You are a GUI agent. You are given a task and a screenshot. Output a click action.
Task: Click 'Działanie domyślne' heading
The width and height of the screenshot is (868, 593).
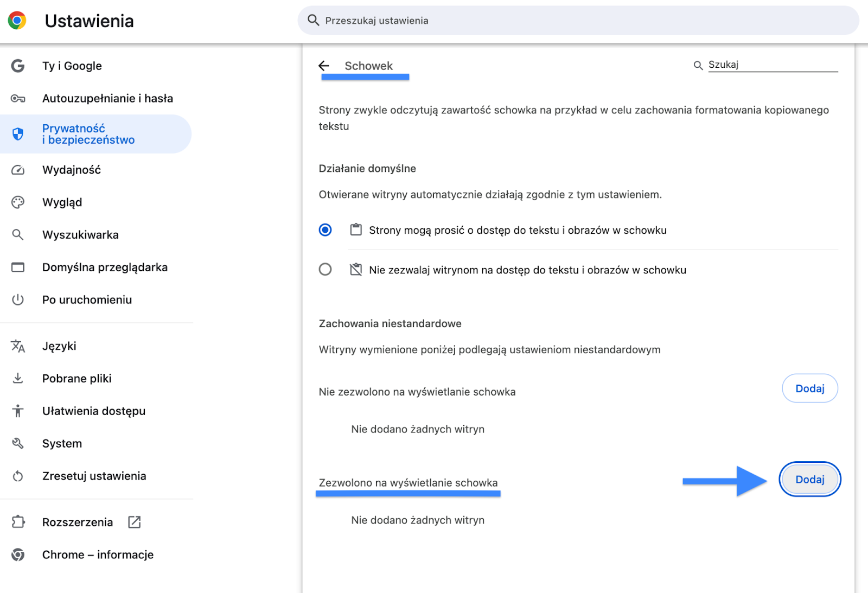367,168
